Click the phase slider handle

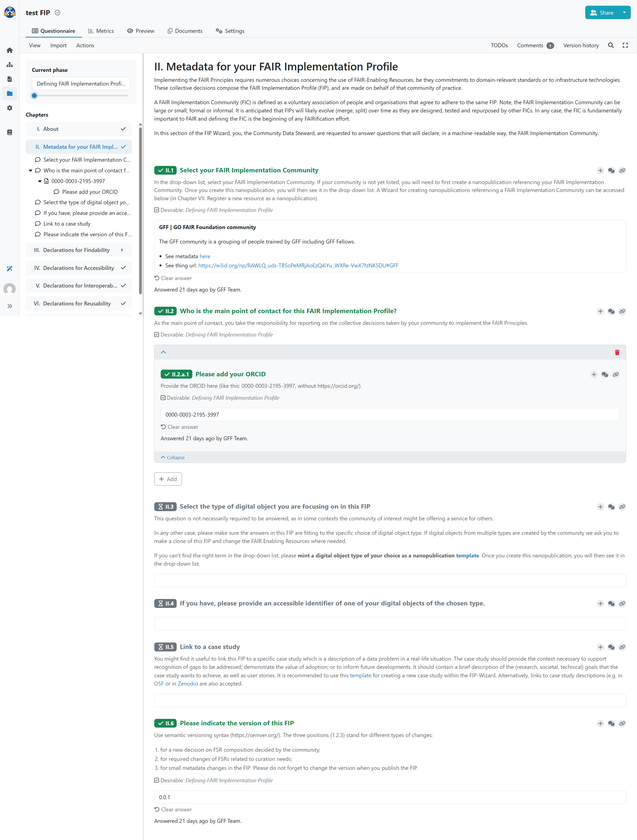pyautogui.click(x=34, y=96)
